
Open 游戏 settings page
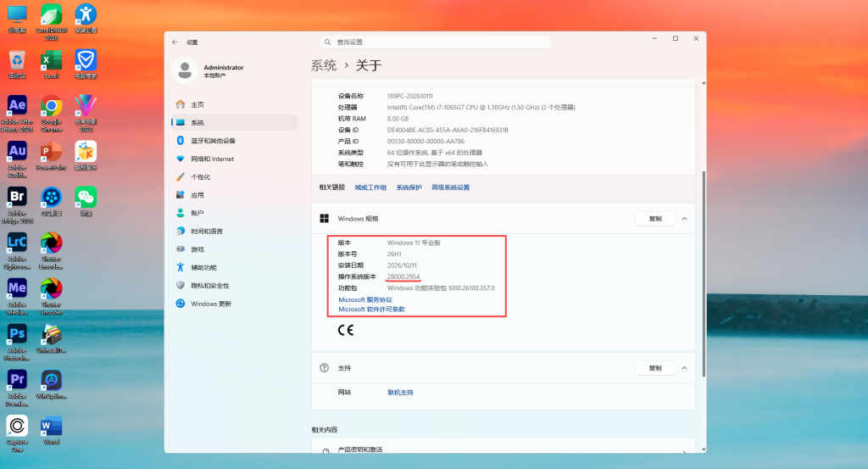click(235, 249)
